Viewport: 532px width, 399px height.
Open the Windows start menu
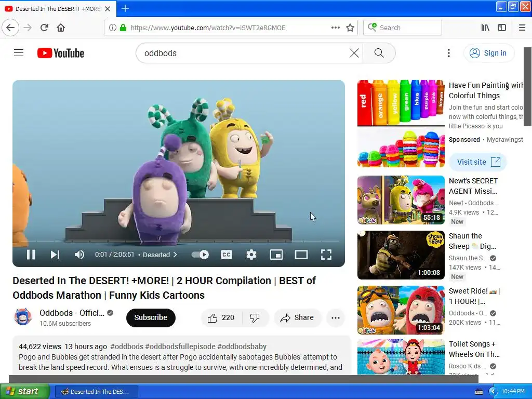25,392
